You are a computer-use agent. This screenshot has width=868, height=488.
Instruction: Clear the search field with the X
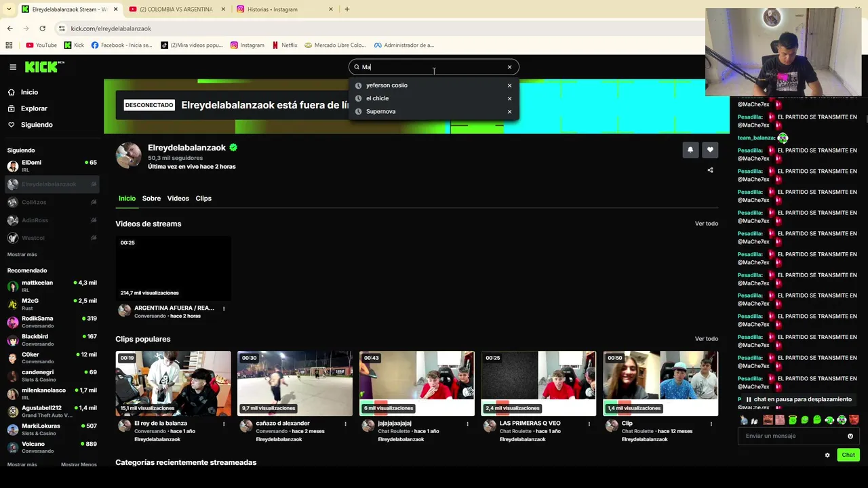(x=509, y=67)
